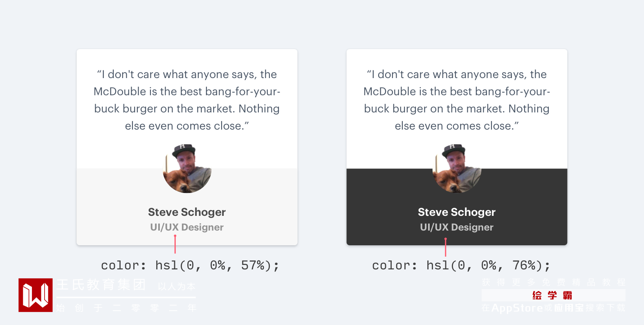Click the UI/UX Designer label on dark card
Screen dimensions: 644x325
coord(457,227)
